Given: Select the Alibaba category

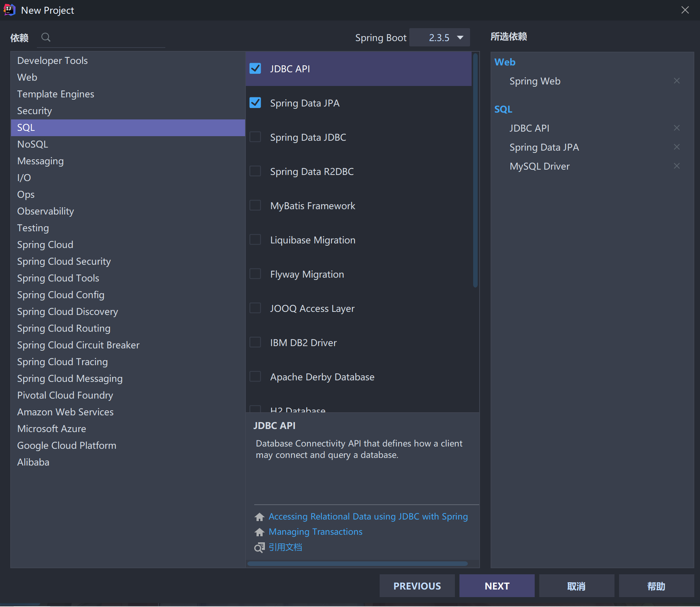Looking at the screenshot, I should 128,462.
